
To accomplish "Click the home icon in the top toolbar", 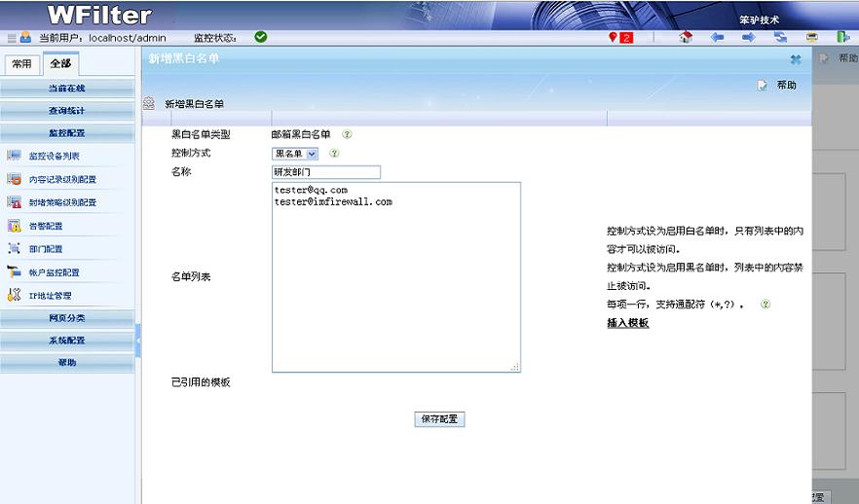I will coord(686,38).
